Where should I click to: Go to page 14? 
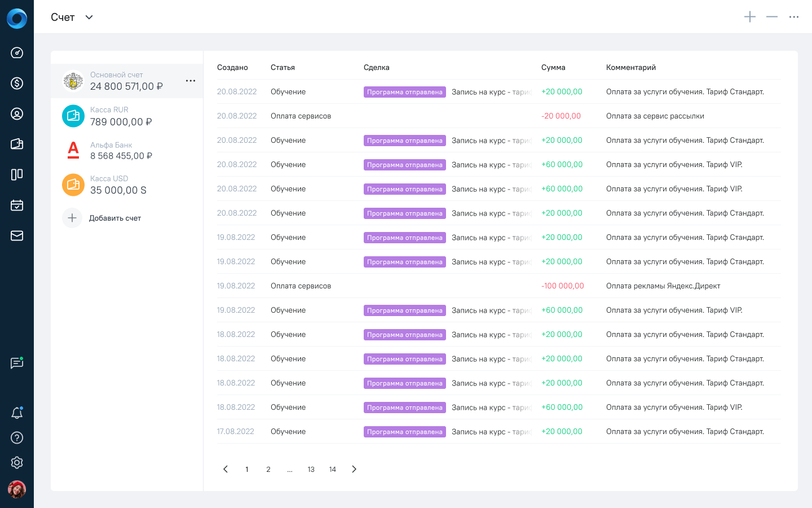click(333, 469)
